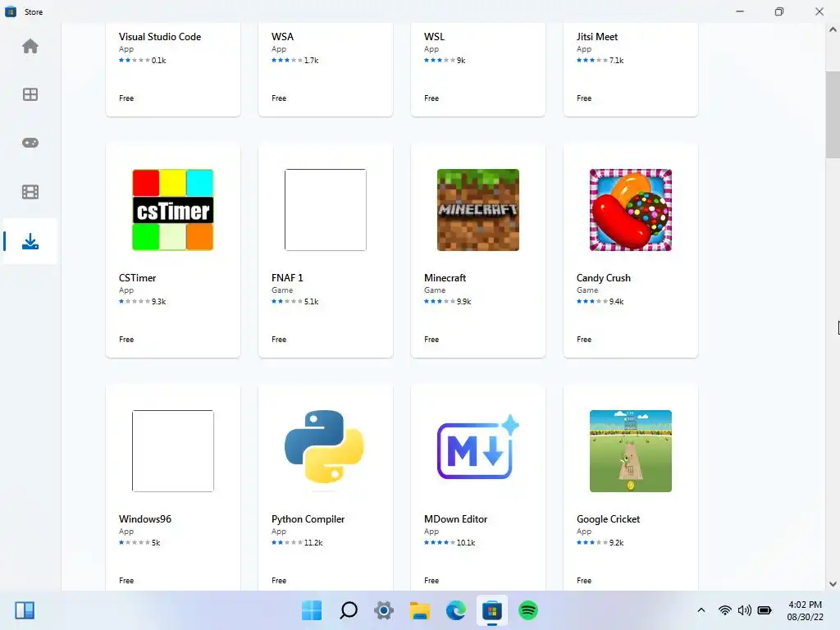Open File Explorer from taskbar
The width and height of the screenshot is (840, 630).
420,610
